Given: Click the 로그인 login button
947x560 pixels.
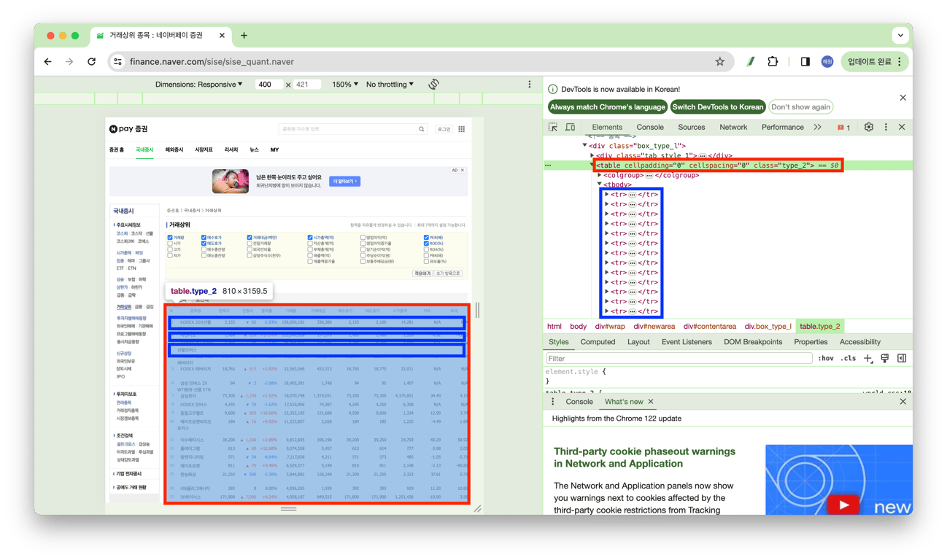Looking at the screenshot, I should coord(444,129).
